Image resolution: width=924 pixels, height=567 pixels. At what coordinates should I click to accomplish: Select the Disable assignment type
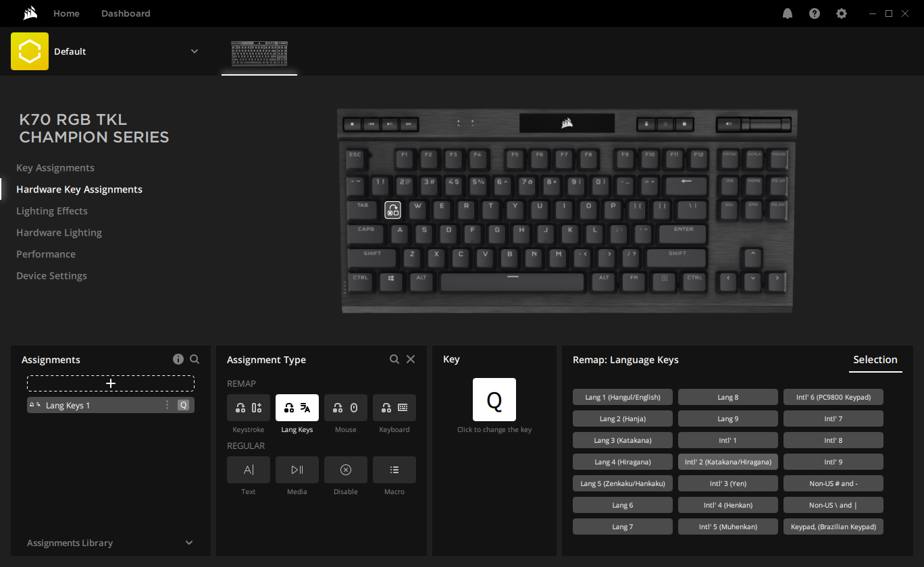tap(345, 470)
